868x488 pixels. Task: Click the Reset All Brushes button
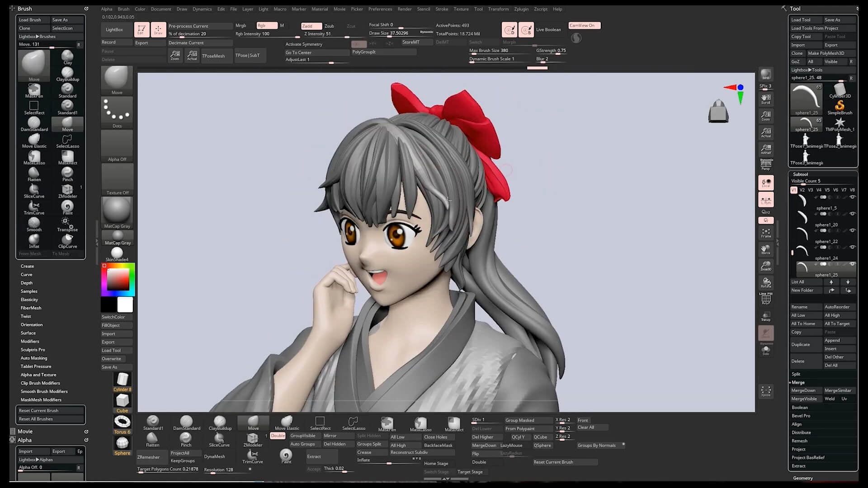51,419
